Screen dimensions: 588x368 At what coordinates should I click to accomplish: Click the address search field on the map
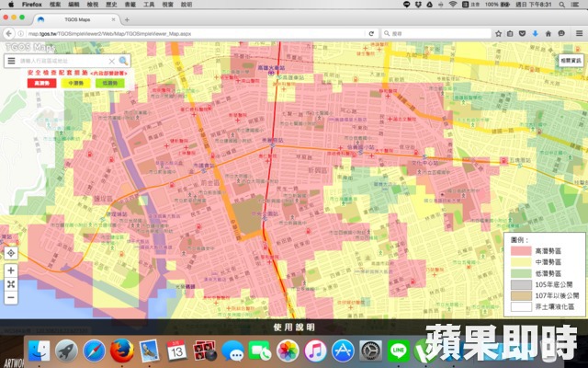tap(62, 61)
